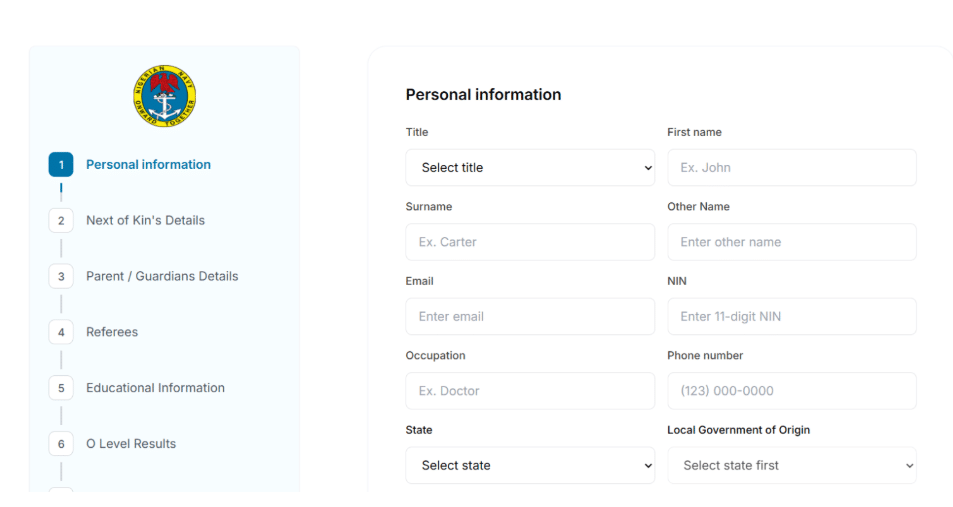Select step 6 number badge
Screen dimensions: 953x507
click(61, 444)
